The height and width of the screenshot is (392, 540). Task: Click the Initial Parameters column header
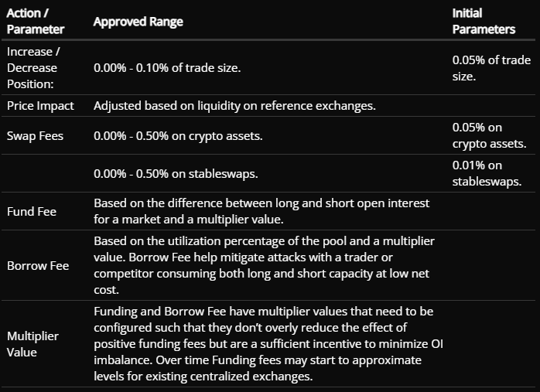[x=484, y=22]
